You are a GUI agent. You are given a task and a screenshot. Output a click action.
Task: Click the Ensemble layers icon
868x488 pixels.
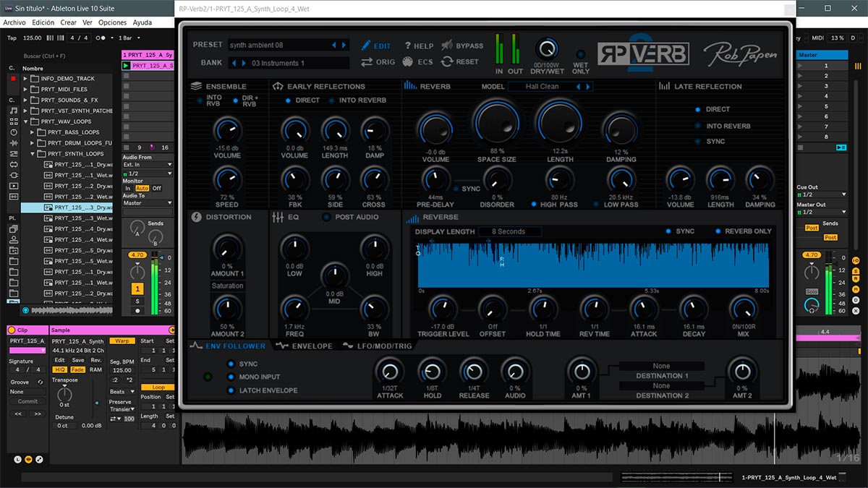click(196, 86)
